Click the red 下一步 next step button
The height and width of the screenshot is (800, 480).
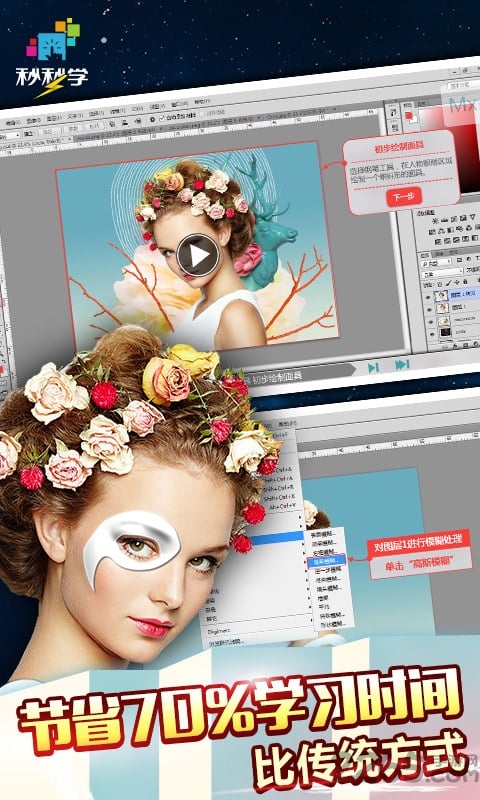pyautogui.click(x=404, y=196)
